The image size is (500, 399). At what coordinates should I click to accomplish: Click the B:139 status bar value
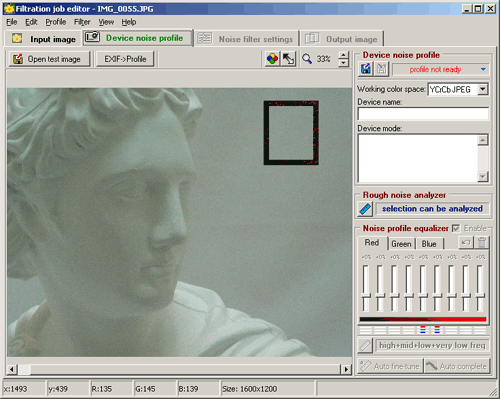(x=188, y=389)
